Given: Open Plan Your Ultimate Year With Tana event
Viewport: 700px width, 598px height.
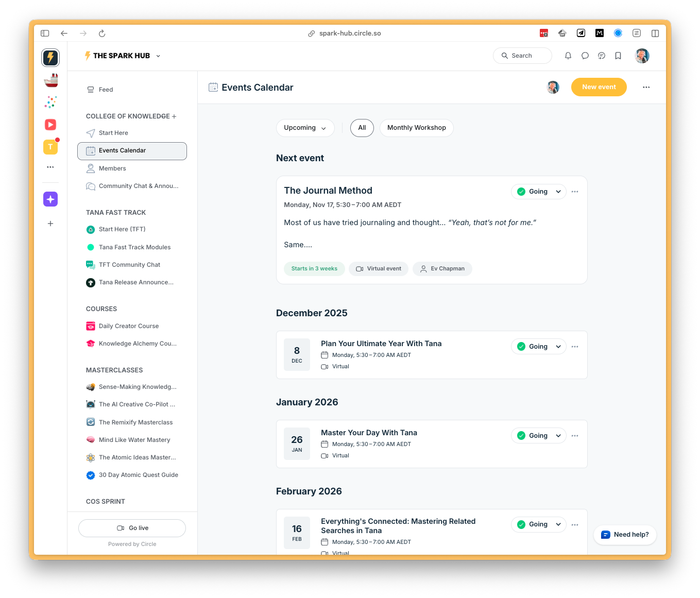Looking at the screenshot, I should click(381, 344).
